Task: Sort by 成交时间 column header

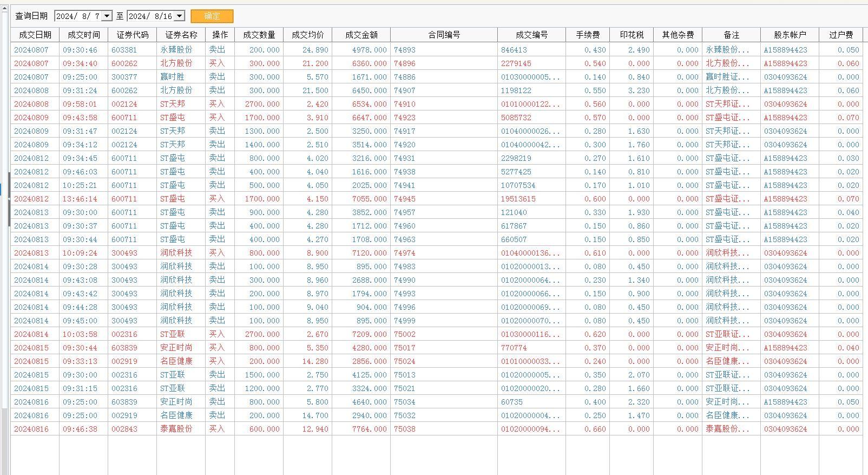Action: click(83, 35)
